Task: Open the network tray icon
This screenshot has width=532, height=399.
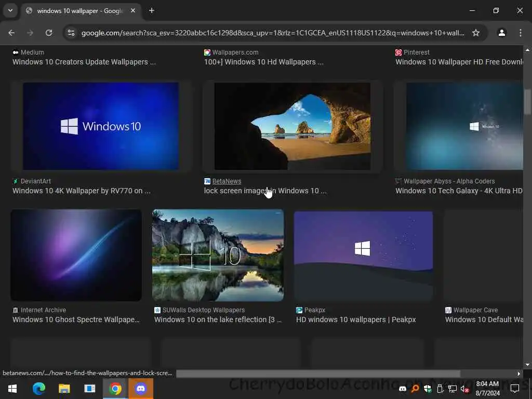Action: click(453, 389)
